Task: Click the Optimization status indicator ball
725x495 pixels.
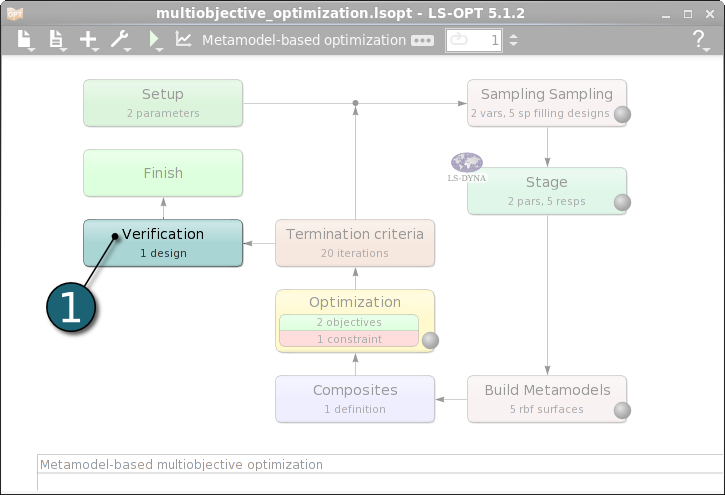Action: tap(430, 341)
